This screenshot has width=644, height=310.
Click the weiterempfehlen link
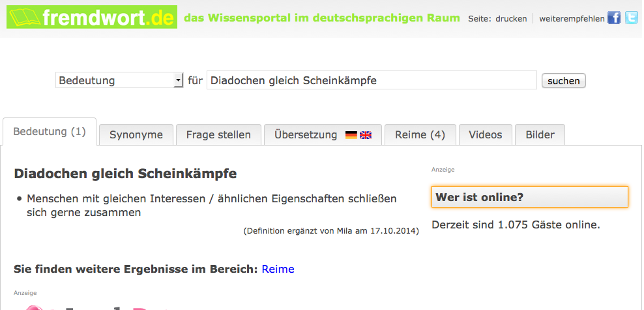pyautogui.click(x=572, y=19)
